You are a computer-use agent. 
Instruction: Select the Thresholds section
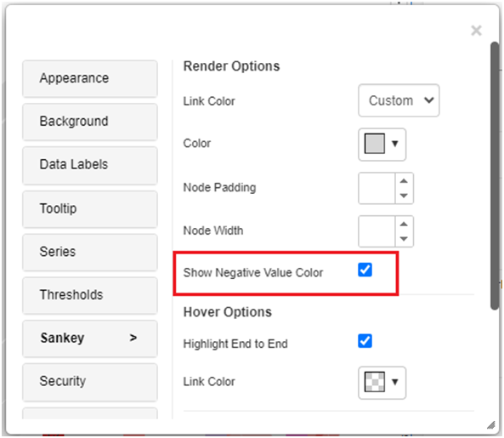point(90,295)
